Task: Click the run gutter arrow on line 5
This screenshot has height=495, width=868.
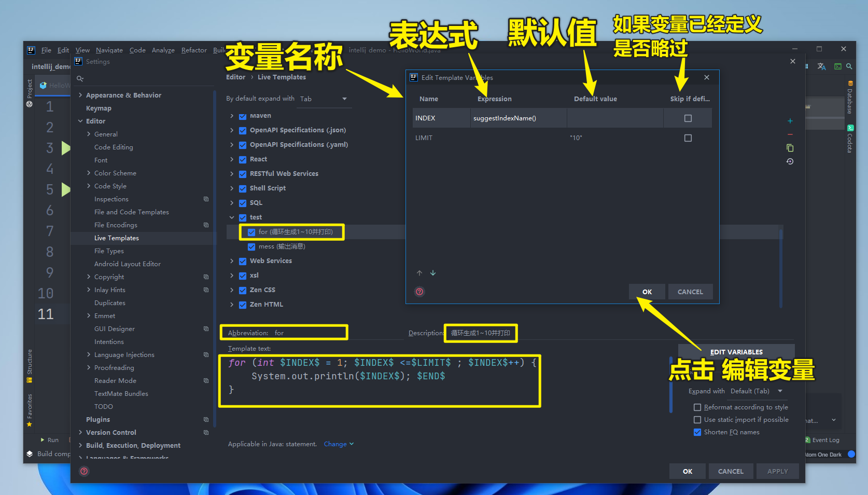Action: coord(66,189)
